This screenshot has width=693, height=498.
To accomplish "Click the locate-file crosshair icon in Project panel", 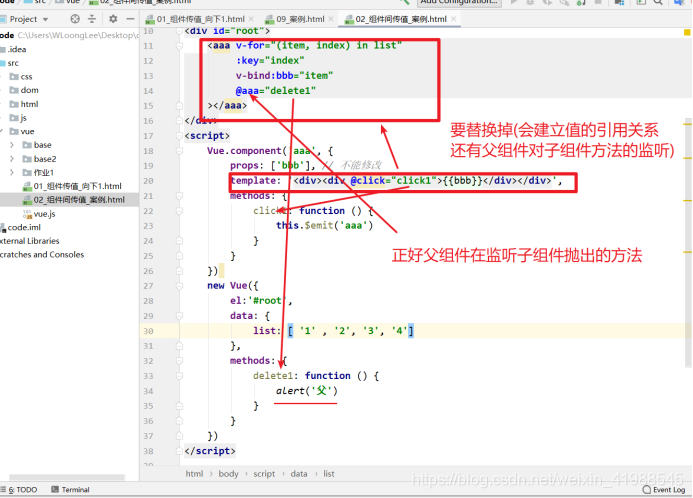I will coord(75,19).
